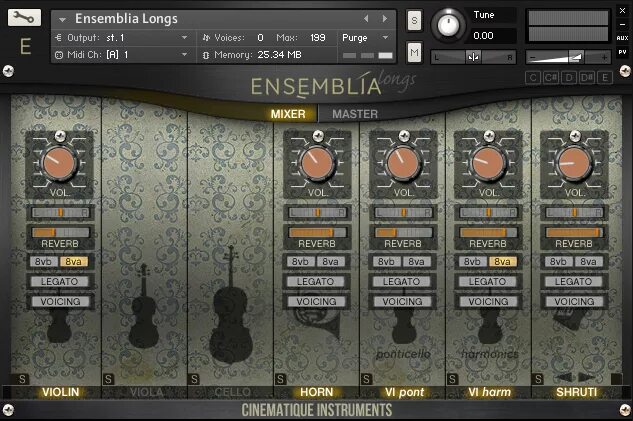Disable 8va on the VIOLIN channel
This screenshot has width=633, height=421.
click(74, 262)
